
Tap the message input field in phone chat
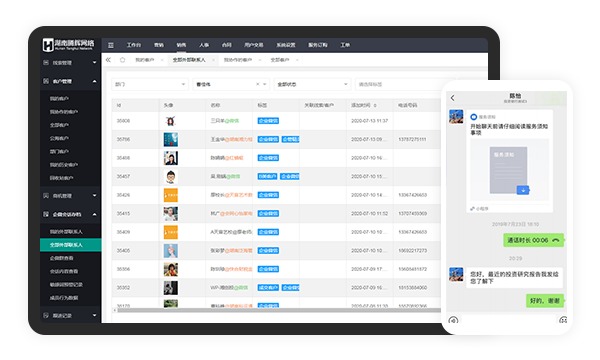pos(509,319)
